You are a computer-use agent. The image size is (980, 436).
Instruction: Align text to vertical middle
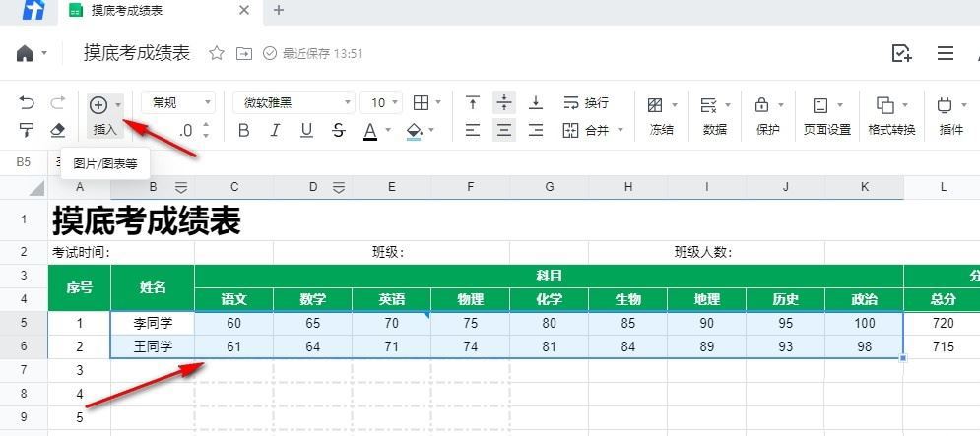coord(504,102)
